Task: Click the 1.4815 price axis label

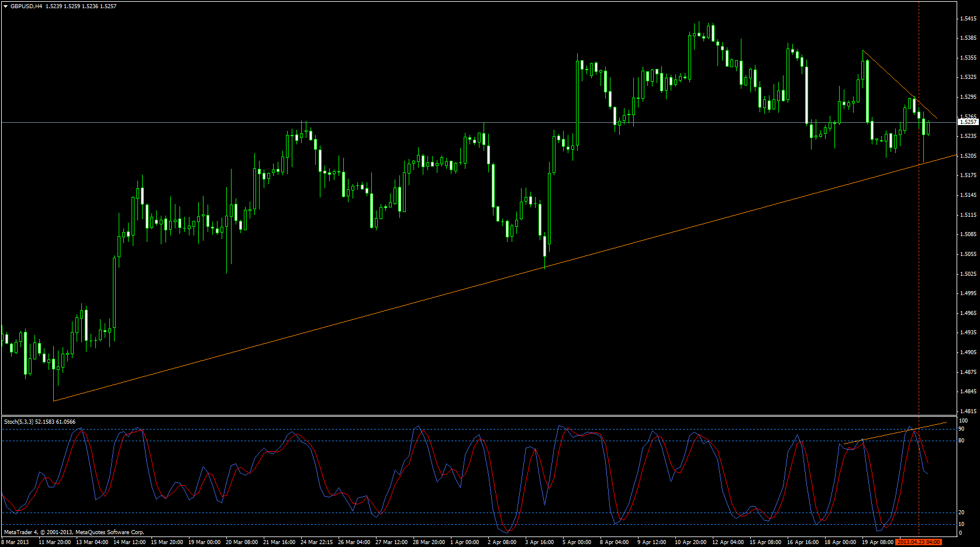Action: point(968,411)
